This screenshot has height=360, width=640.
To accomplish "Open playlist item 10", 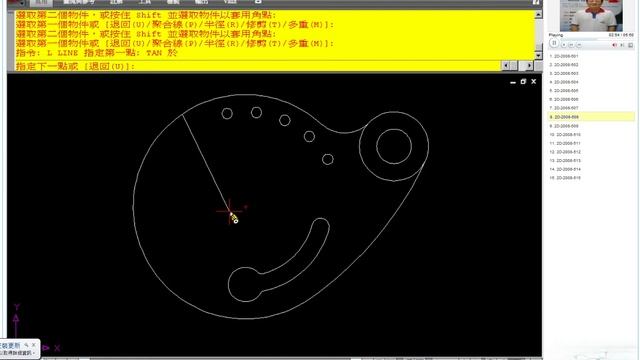I will pyautogui.click(x=565, y=135).
